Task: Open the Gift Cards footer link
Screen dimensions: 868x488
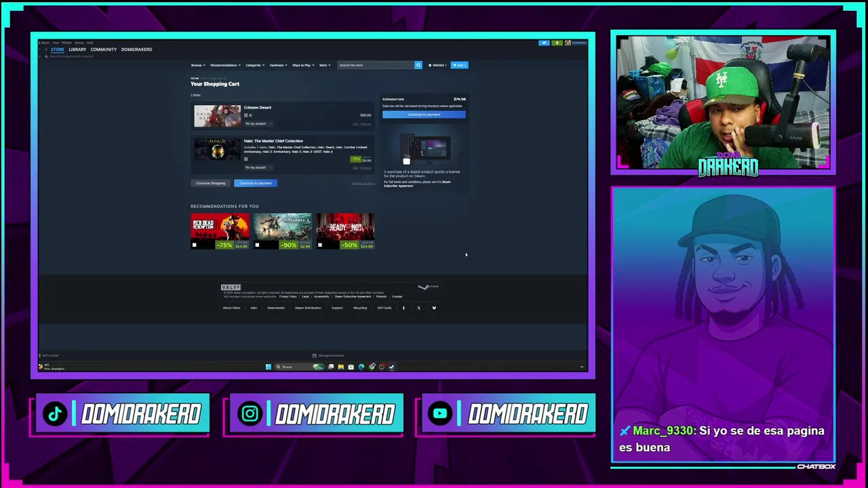Action: pyautogui.click(x=384, y=308)
